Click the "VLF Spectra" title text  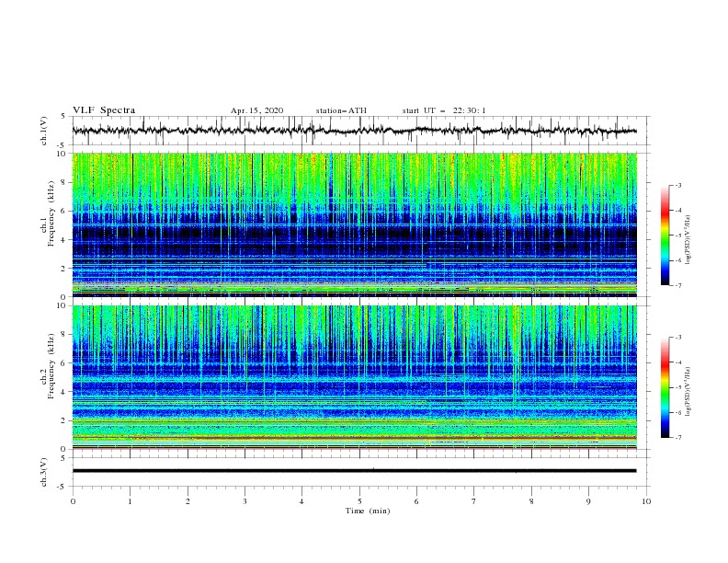pyautogui.click(x=104, y=110)
